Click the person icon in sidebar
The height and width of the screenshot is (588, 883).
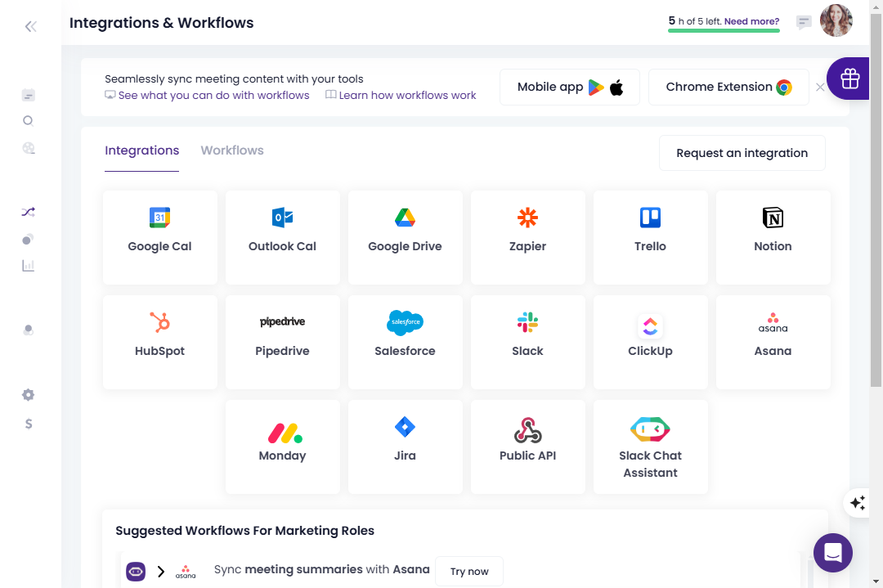coord(28,330)
